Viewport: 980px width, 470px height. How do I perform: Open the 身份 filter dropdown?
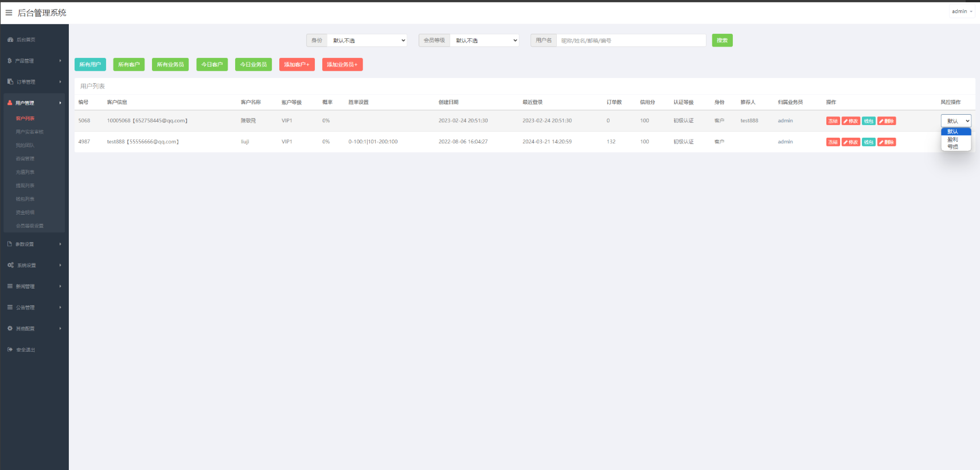(x=366, y=40)
